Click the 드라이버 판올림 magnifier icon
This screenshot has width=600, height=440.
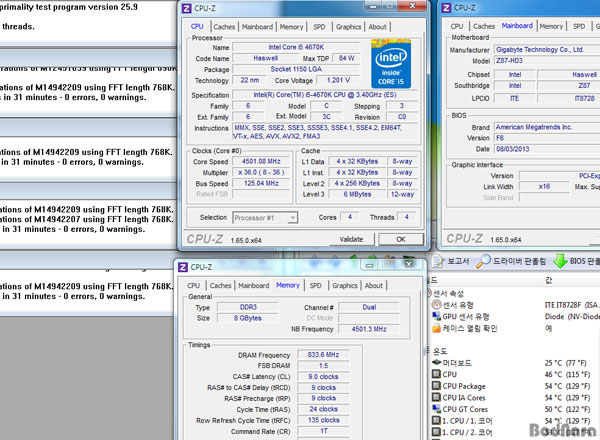coord(483,261)
